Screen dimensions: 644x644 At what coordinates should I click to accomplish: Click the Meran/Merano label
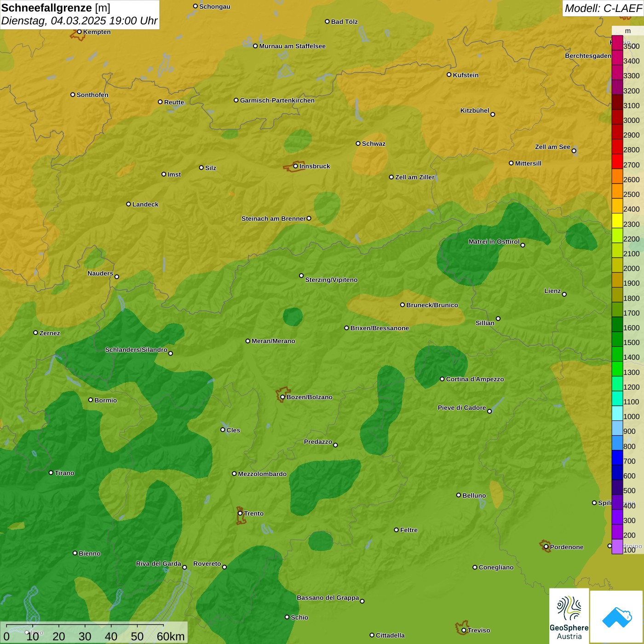[x=273, y=341]
